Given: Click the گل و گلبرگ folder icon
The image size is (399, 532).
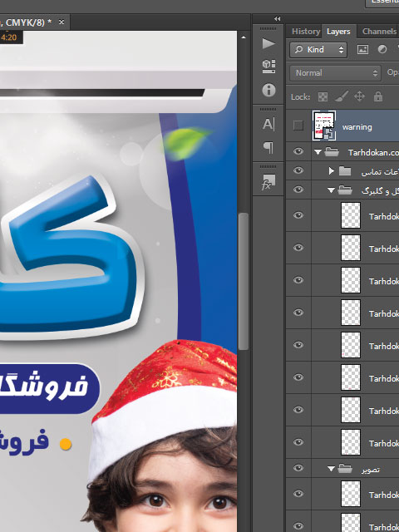Looking at the screenshot, I should click(345, 190).
